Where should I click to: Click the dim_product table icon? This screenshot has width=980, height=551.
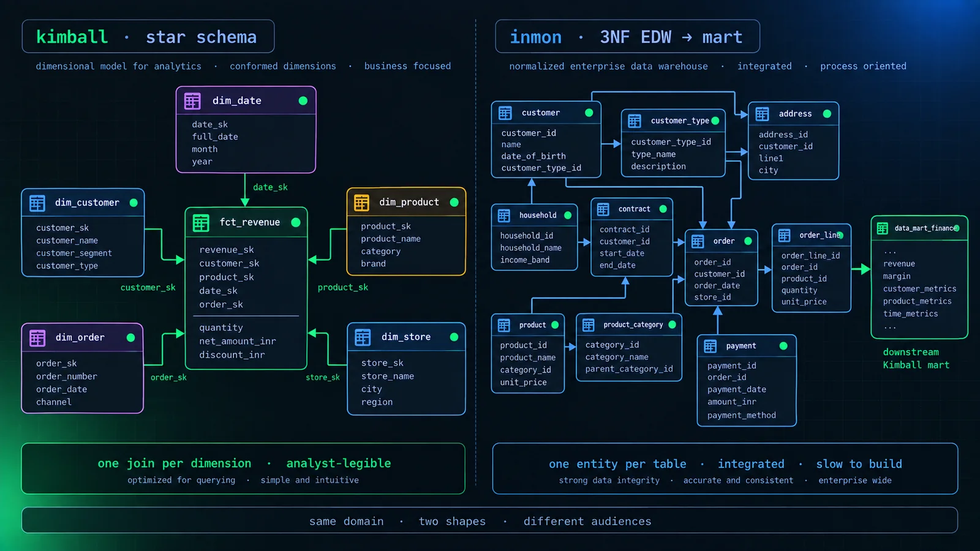(362, 202)
